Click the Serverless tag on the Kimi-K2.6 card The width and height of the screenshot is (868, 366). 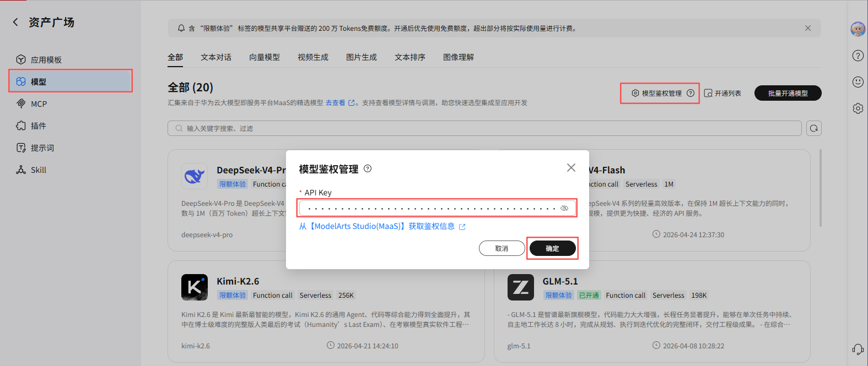[x=315, y=296]
